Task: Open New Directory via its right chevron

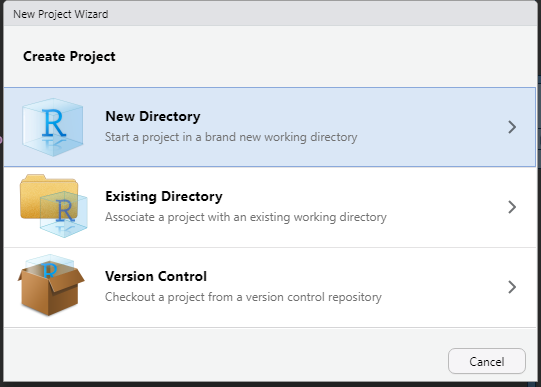Action: [x=512, y=127]
